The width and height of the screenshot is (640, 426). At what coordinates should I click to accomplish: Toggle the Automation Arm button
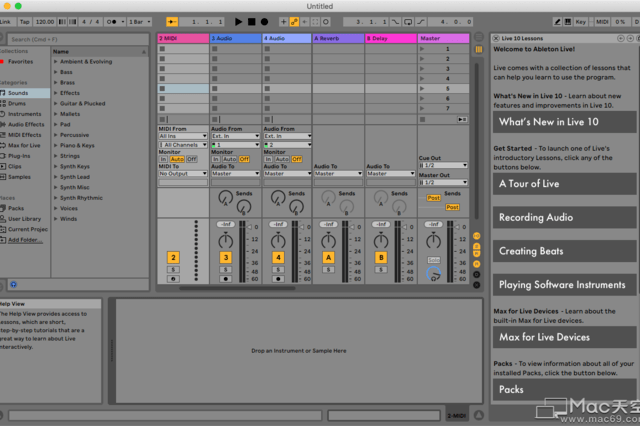(294, 22)
